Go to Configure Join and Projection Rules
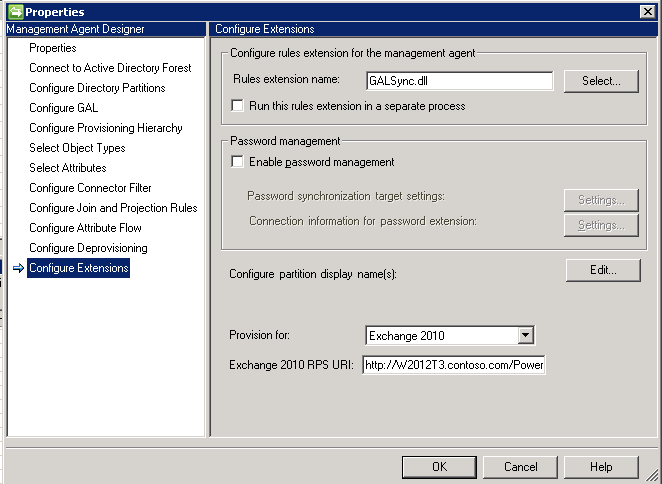 pyautogui.click(x=113, y=208)
